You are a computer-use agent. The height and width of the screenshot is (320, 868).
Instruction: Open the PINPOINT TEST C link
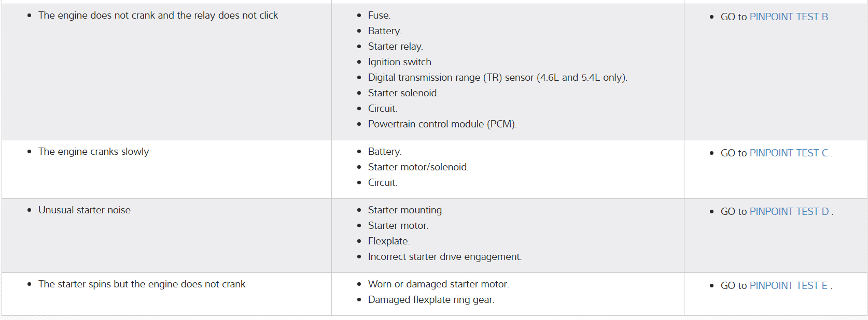click(789, 153)
